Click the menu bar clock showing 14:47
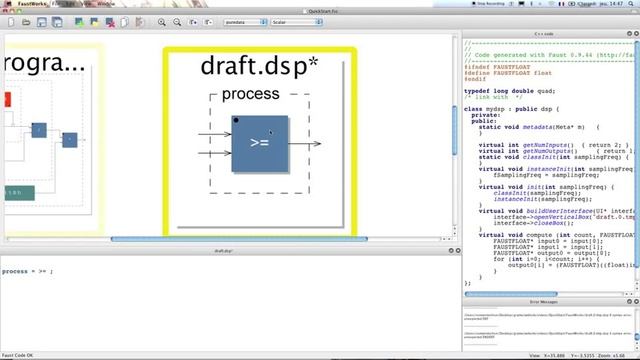The image size is (640, 360). [x=611, y=4]
